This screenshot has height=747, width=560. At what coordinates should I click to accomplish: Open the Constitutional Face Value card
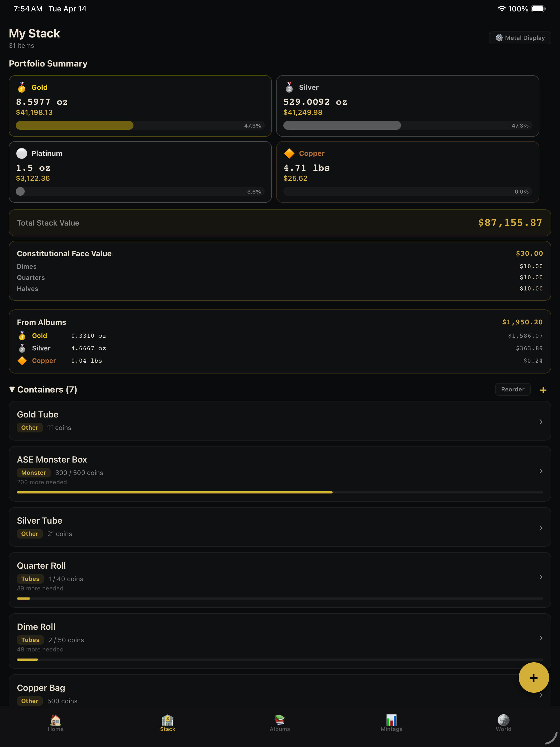pos(280,271)
